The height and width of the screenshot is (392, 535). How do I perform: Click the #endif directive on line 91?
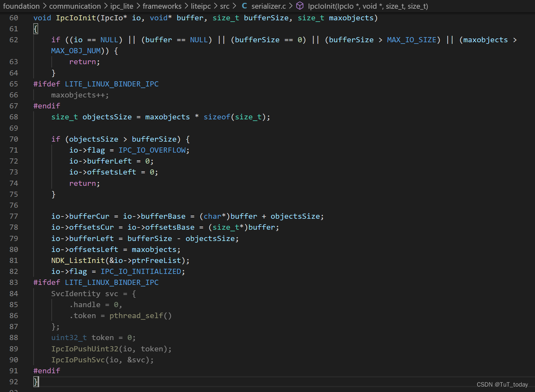click(47, 371)
